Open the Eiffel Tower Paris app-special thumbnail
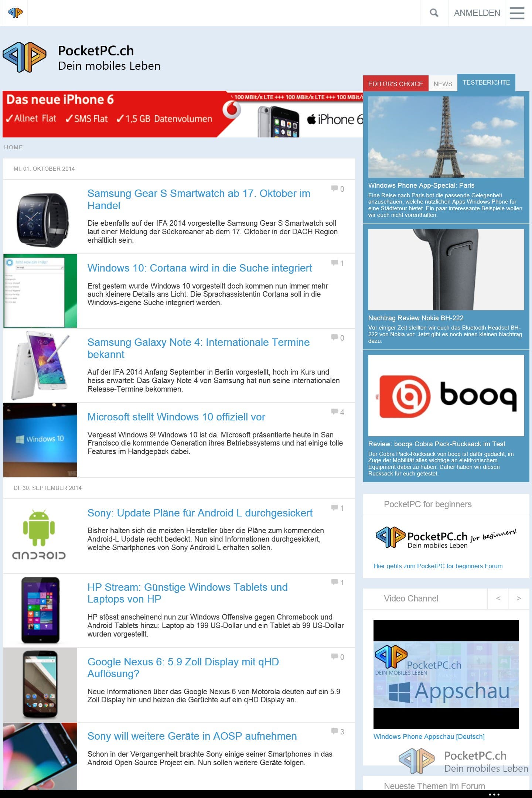The width and height of the screenshot is (532, 798). point(446,137)
